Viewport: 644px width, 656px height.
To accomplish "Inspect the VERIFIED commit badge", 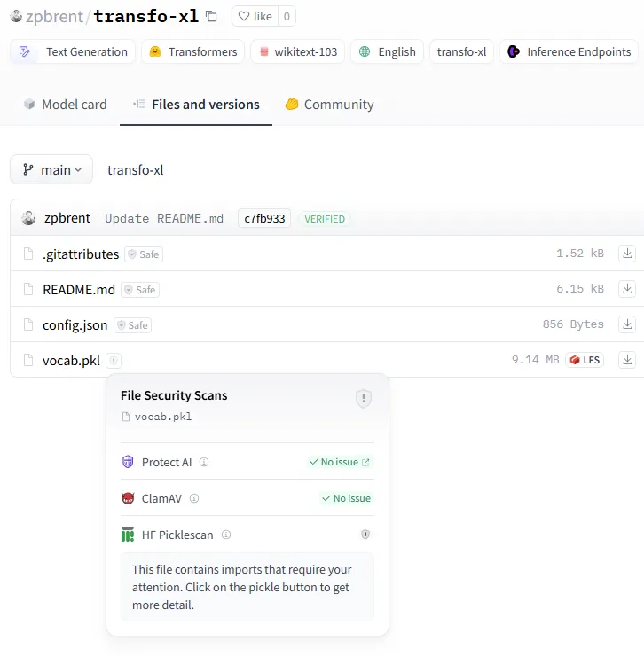I will coord(325,219).
